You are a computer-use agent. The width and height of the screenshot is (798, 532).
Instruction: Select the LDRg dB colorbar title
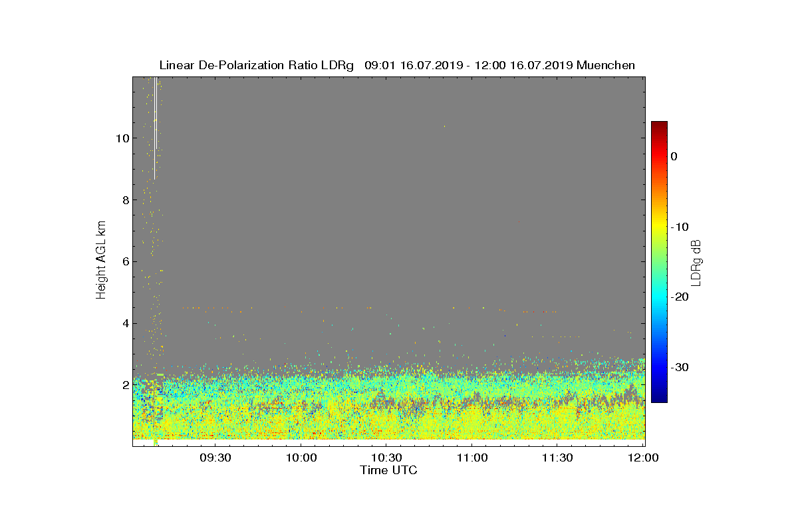[696, 262]
